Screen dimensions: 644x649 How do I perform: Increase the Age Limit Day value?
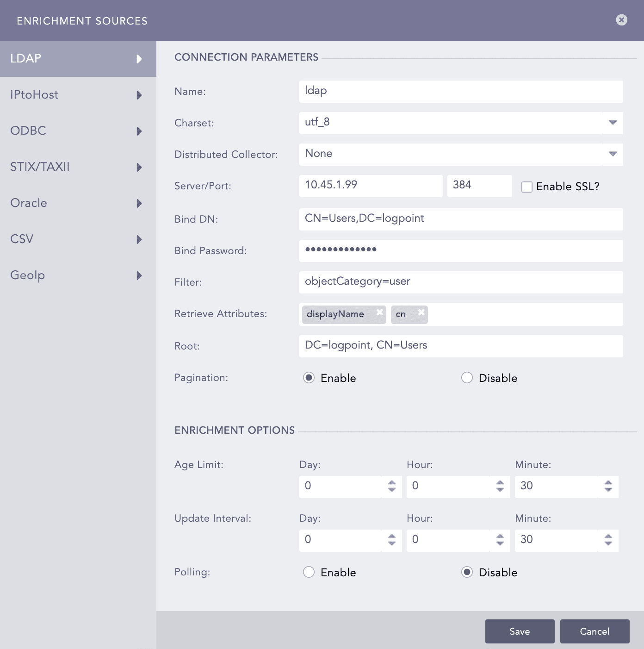(392, 482)
